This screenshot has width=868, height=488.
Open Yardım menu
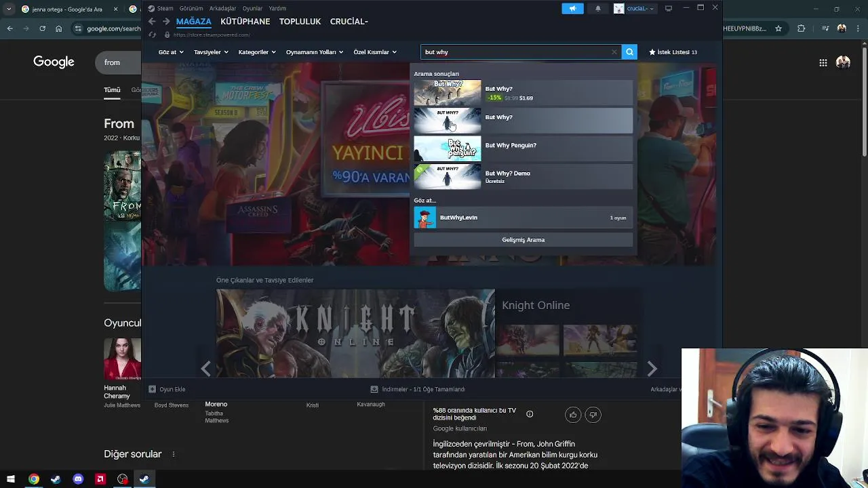pyautogui.click(x=277, y=8)
